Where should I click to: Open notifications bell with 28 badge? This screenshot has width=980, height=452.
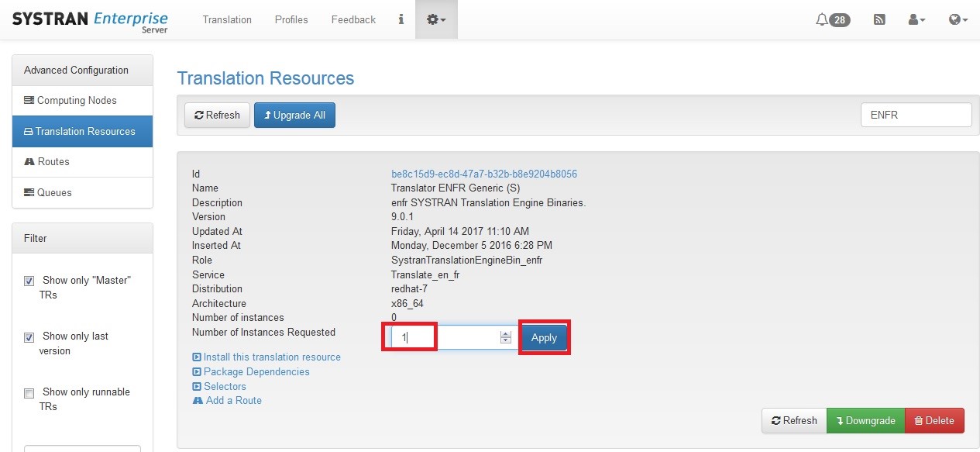point(833,20)
